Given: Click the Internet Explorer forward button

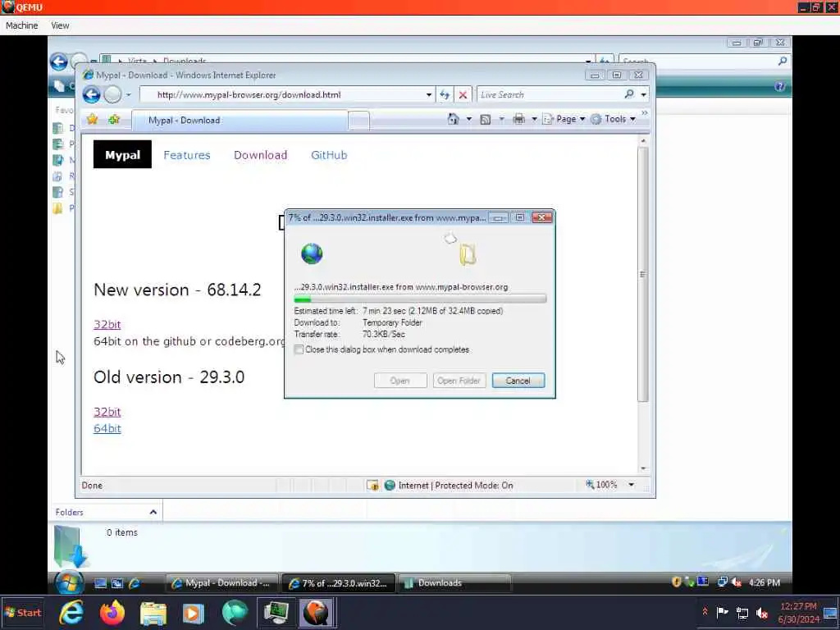Looking at the screenshot, I should [112, 95].
